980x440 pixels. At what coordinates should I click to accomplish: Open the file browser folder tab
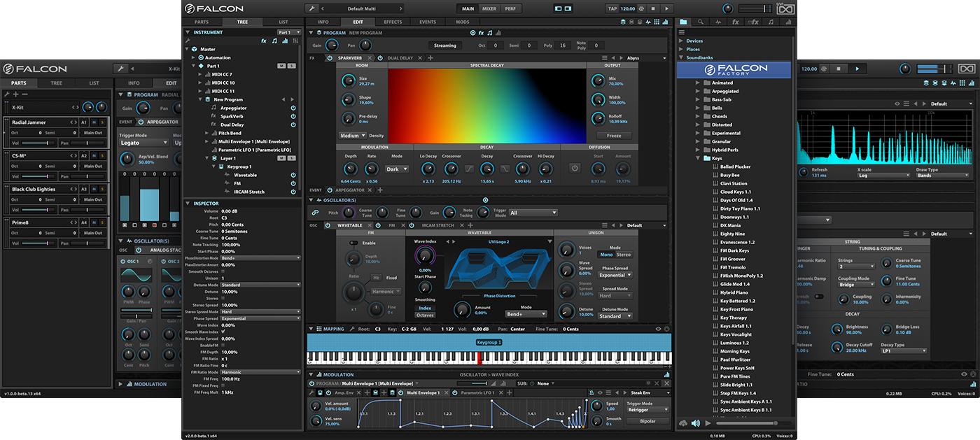point(684,22)
